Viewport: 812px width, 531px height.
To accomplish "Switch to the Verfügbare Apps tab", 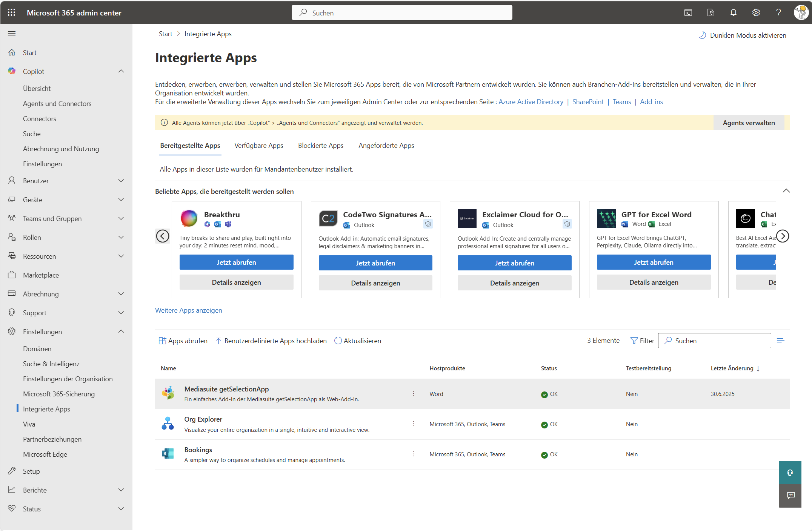I will point(258,146).
